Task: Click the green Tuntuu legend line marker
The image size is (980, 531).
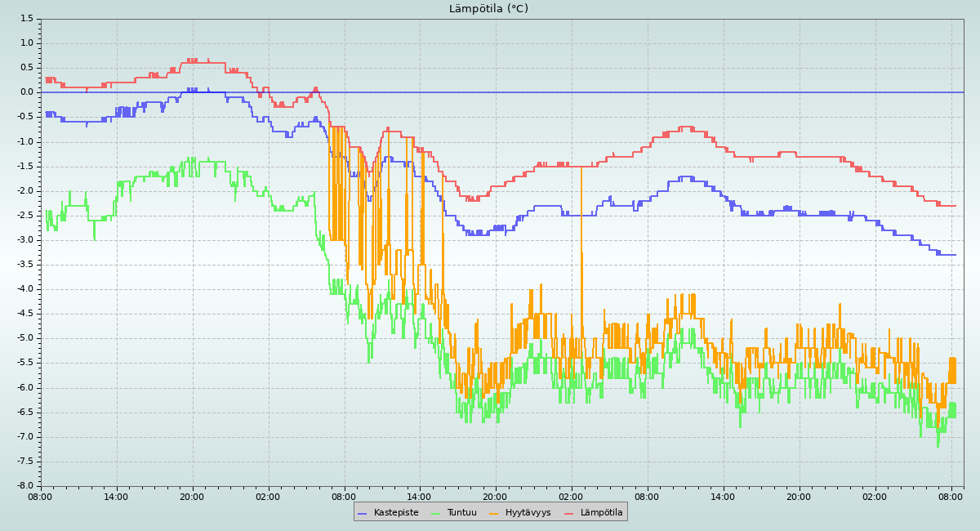Action: click(435, 513)
